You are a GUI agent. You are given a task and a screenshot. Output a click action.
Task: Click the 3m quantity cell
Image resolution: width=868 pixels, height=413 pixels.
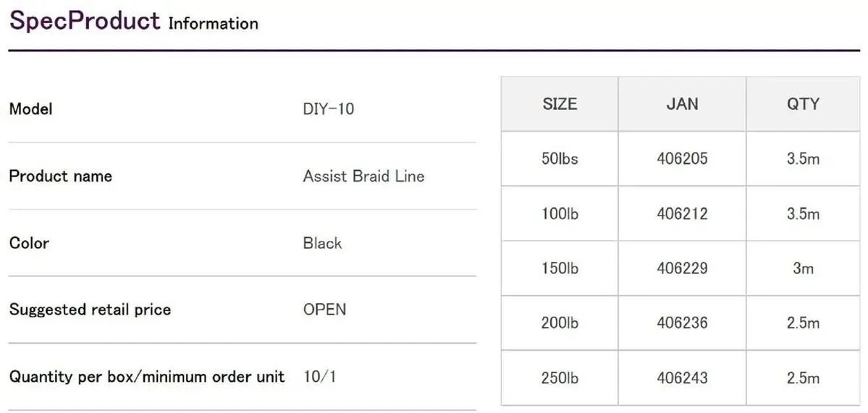click(x=803, y=268)
